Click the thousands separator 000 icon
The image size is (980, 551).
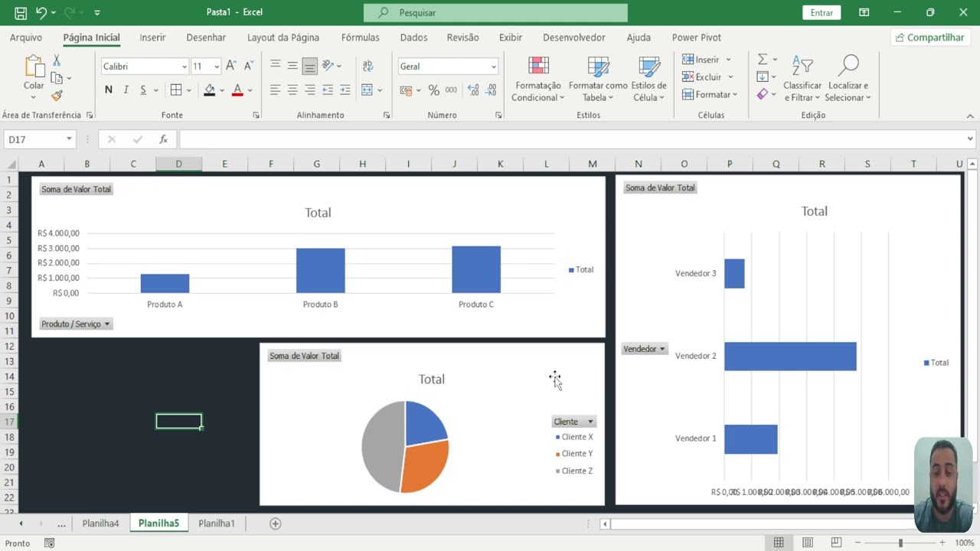tap(451, 90)
